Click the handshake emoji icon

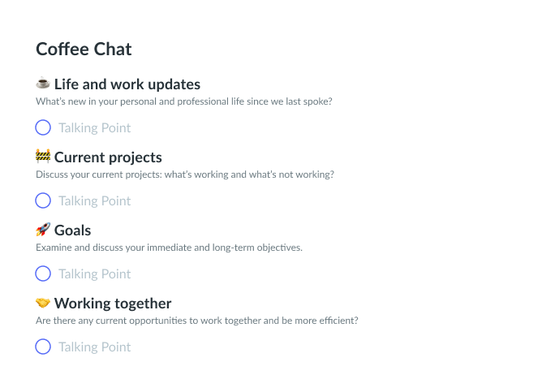(x=43, y=303)
